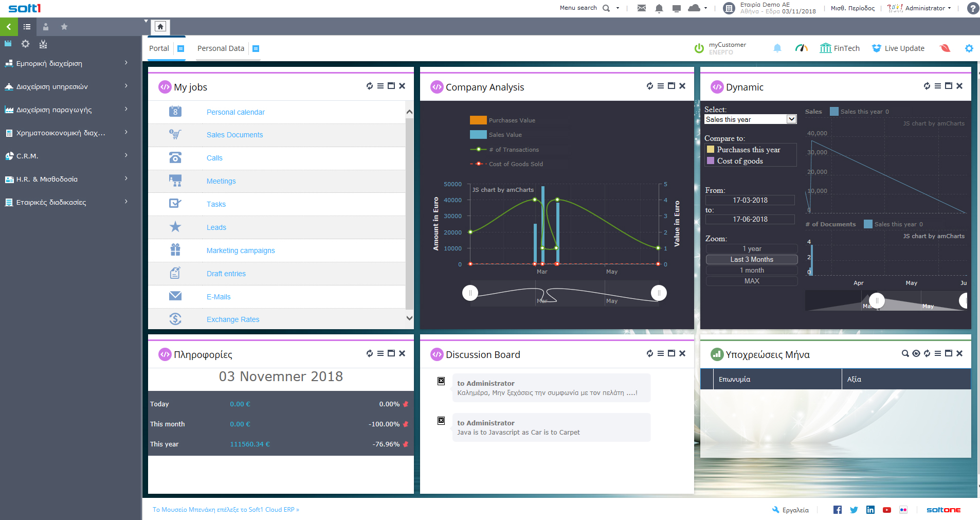The width and height of the screenshot is (980, 520).
Task: Click the left handle of Company Analysis range slider
Action: tap(470, 293)
